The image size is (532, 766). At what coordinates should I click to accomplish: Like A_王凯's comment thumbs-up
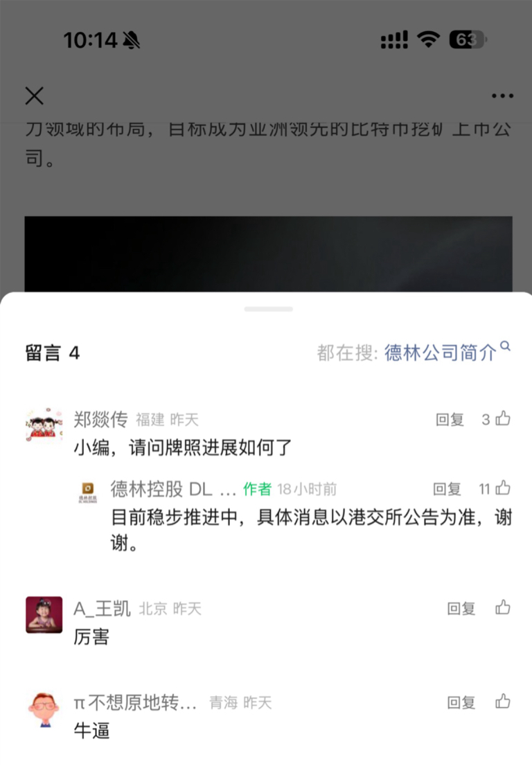(x=503, y=607)
